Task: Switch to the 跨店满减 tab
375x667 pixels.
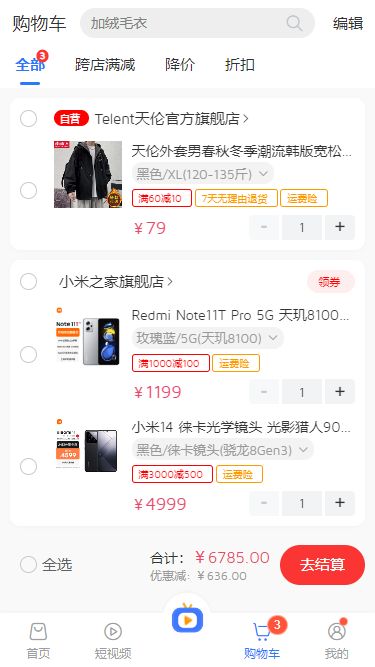Action: coord(105,65)
